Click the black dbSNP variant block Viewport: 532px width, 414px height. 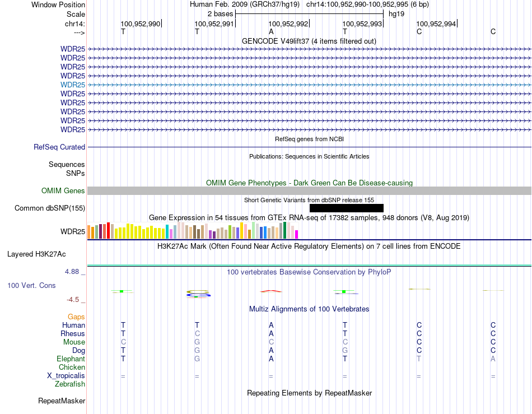[x=347, y=208]
